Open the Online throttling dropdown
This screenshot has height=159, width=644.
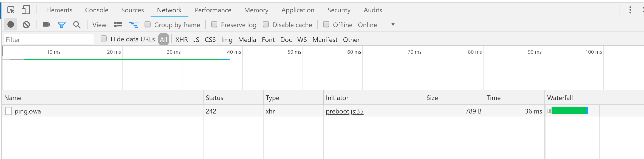click(x=376, y=25)
